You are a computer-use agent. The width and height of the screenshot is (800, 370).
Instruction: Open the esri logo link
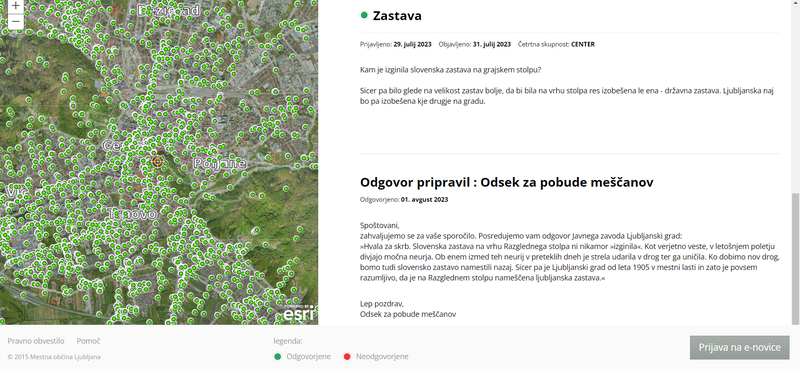299,313
